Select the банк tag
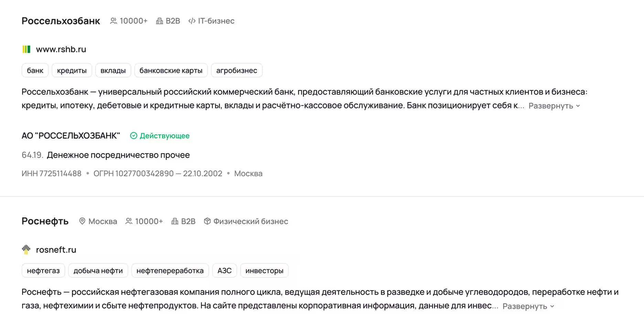The width and height of the screenshot is (644, 328). (x=35, y=70)
